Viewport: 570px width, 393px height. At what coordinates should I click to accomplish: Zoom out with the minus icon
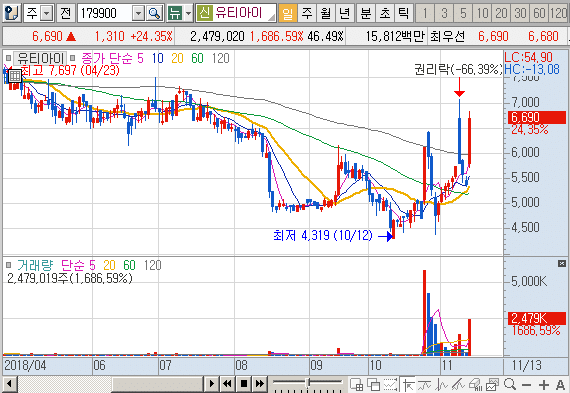(526, 385)
